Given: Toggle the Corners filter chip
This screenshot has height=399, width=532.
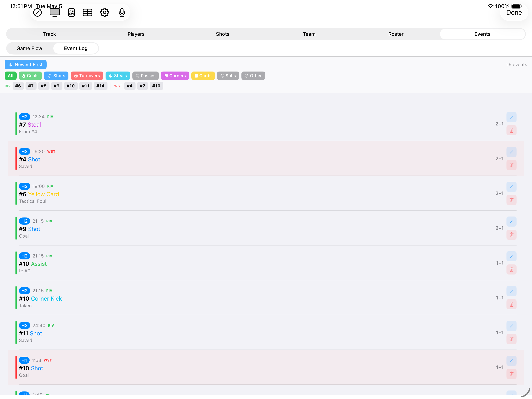Looking at the screenshot, I should (175, 76).
